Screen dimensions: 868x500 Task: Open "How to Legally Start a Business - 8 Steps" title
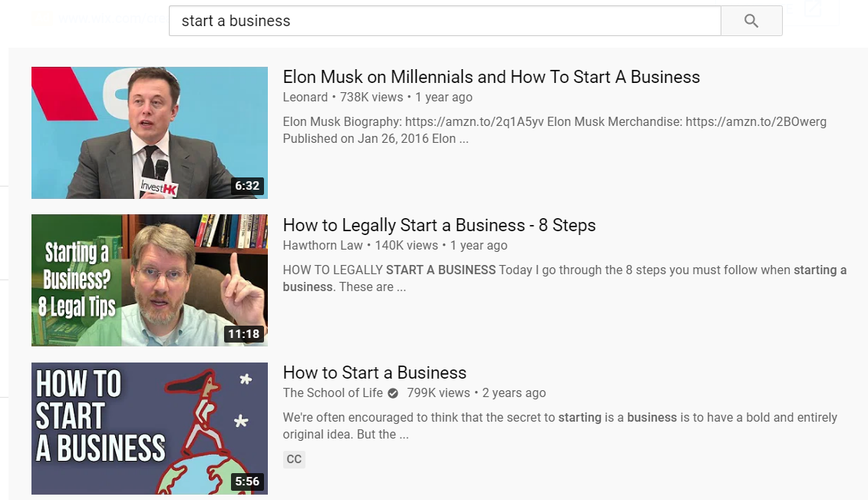tap(439, 225)
